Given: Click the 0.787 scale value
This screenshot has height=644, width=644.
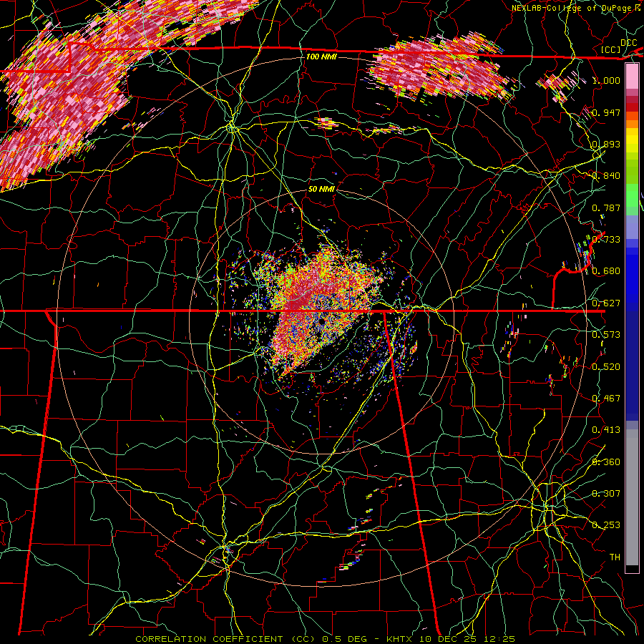Looking at the screenshot, I should tap(606, 208).
